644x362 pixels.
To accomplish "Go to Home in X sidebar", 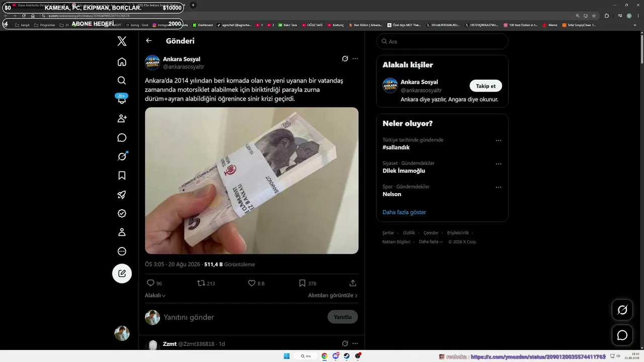I will coord(122,62).
